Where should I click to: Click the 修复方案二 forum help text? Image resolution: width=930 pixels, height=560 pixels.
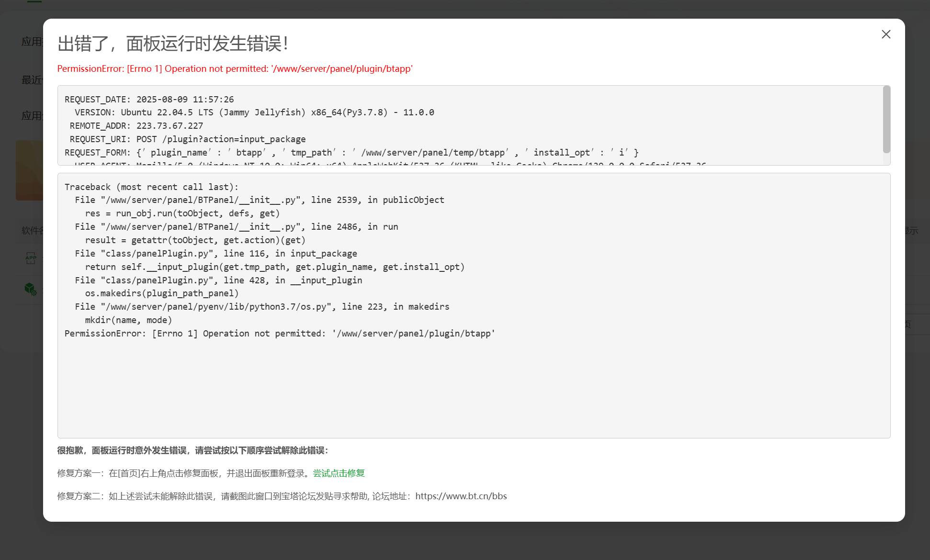click(282, 496)
